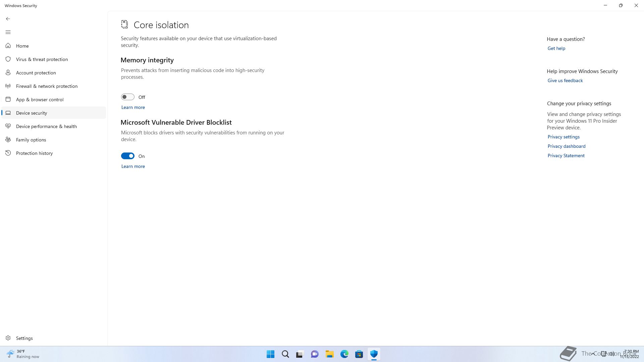
Task: Click the Home house icon
Action: tap(8, 46)
